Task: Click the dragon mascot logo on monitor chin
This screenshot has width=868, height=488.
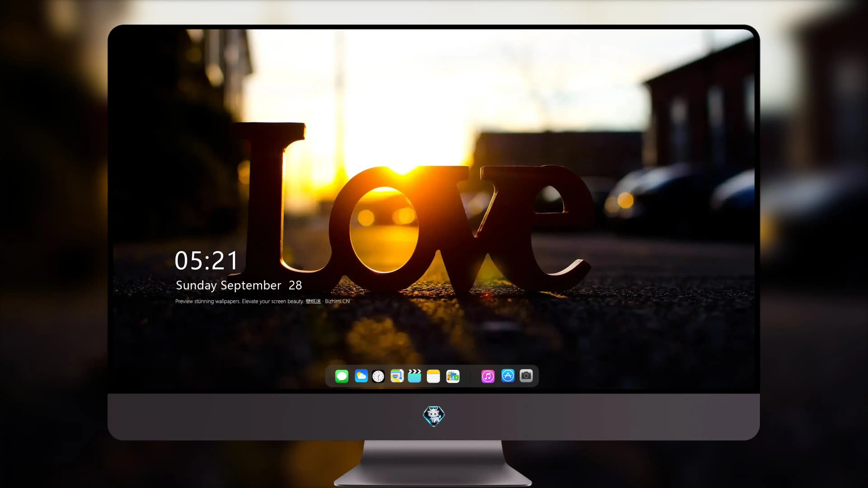Action: [x=434, y=416]
